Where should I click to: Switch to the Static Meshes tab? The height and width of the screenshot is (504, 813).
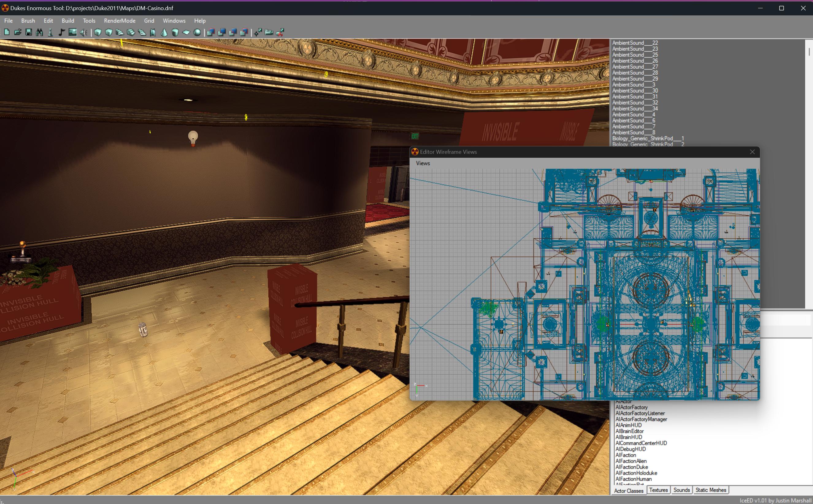click(711, 490)
